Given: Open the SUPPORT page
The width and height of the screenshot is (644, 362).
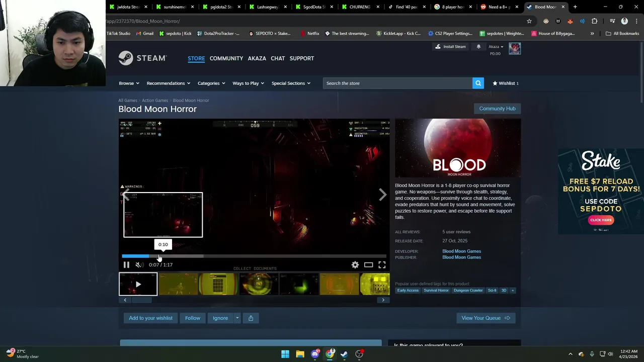Looking at the screenshot, I should 302,58.
